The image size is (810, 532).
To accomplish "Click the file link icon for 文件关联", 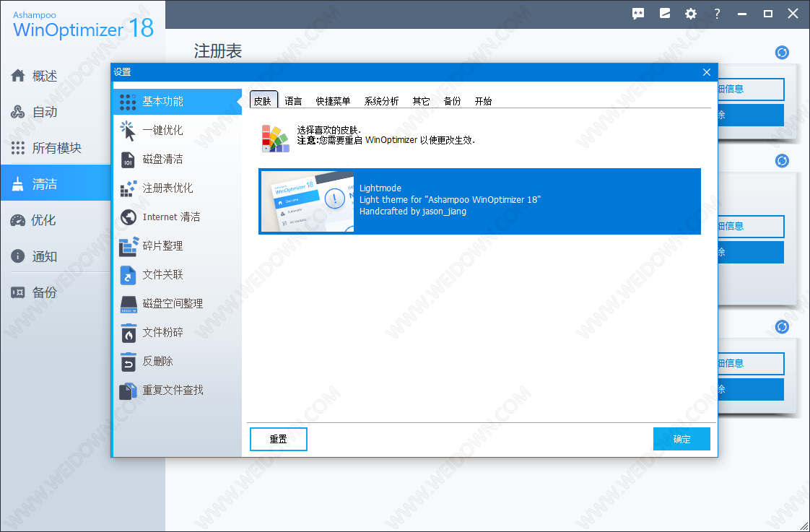I will [128, 275].
